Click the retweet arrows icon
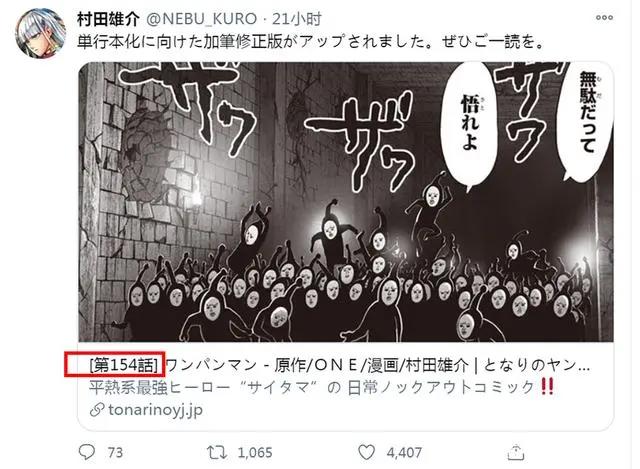This screenshot has height=469, width=640. [216, 452]
